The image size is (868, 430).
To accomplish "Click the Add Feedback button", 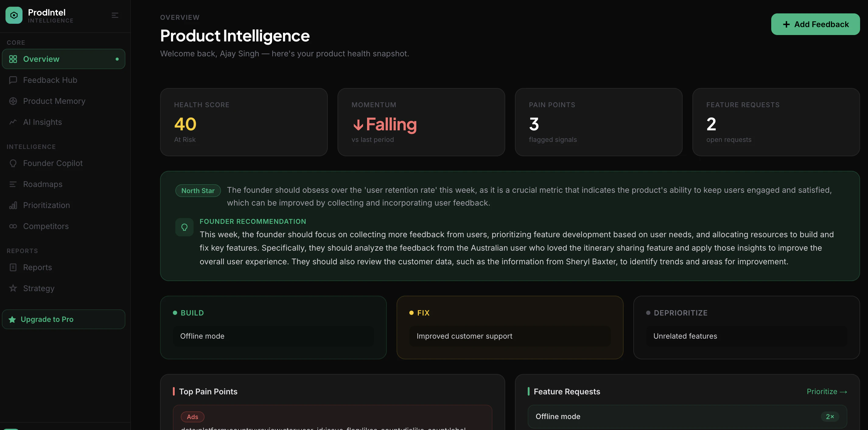I will (815, 24).
